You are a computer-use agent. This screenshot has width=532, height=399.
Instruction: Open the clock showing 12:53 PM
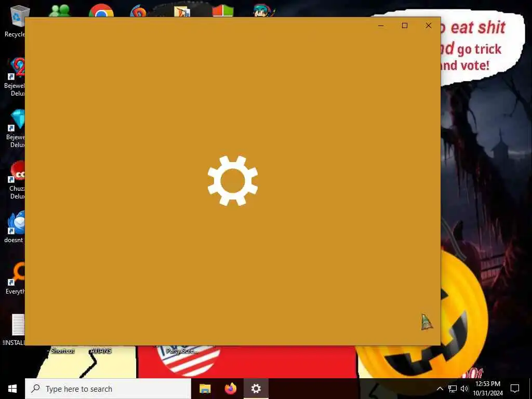coord(488,389)
